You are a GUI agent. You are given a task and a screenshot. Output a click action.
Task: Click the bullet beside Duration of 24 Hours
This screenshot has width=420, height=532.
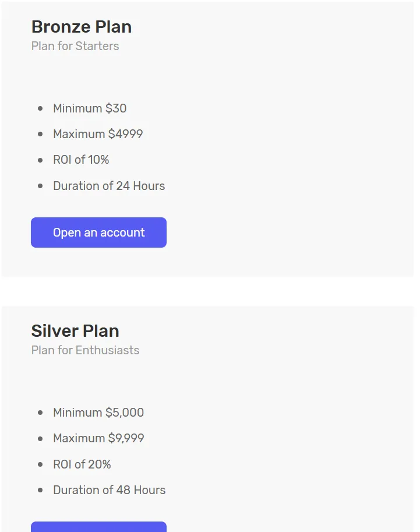click(x=40, y=186)
